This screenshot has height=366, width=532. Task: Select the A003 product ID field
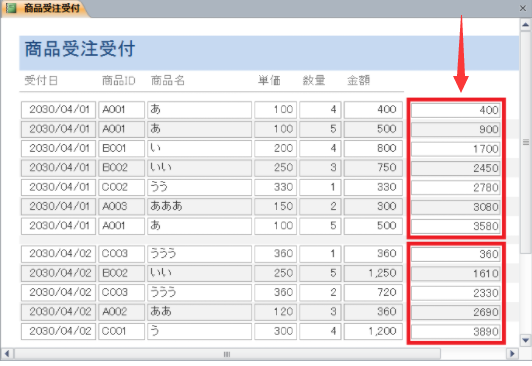(121, 207)
